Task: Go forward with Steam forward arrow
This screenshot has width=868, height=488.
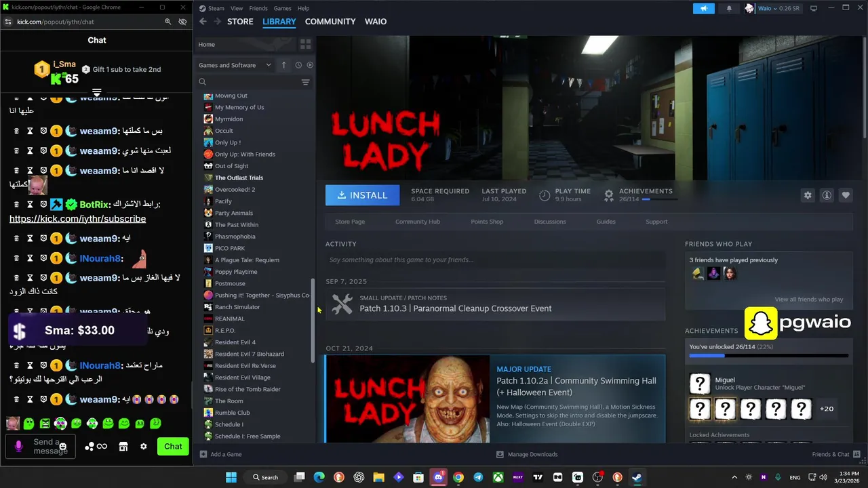Action: point(217,22)
